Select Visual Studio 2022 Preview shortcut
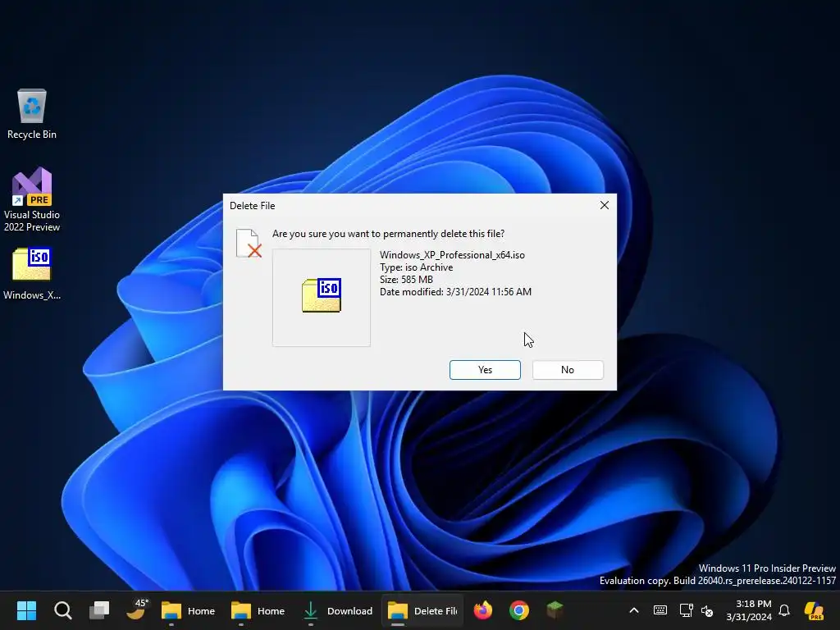The height and width of the screenshot is (630, 840). pyautogui.click(x=32, y=199)
